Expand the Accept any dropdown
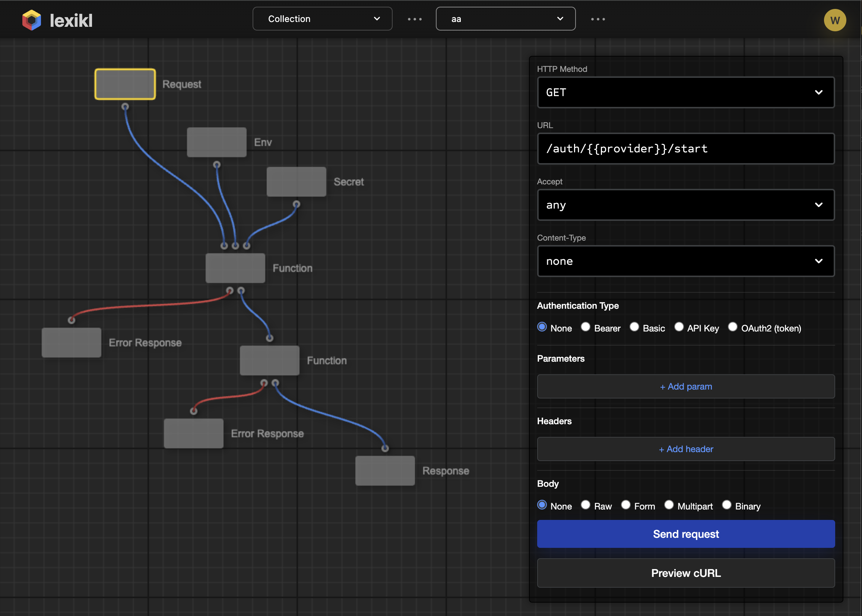The height and width of the screenshot is (616, 862). (x=685, y=205)
